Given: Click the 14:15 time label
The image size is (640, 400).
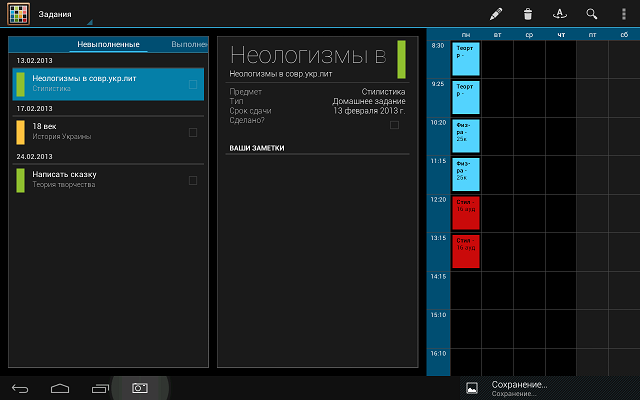Looking at the screenshot, I should point(438,276).
